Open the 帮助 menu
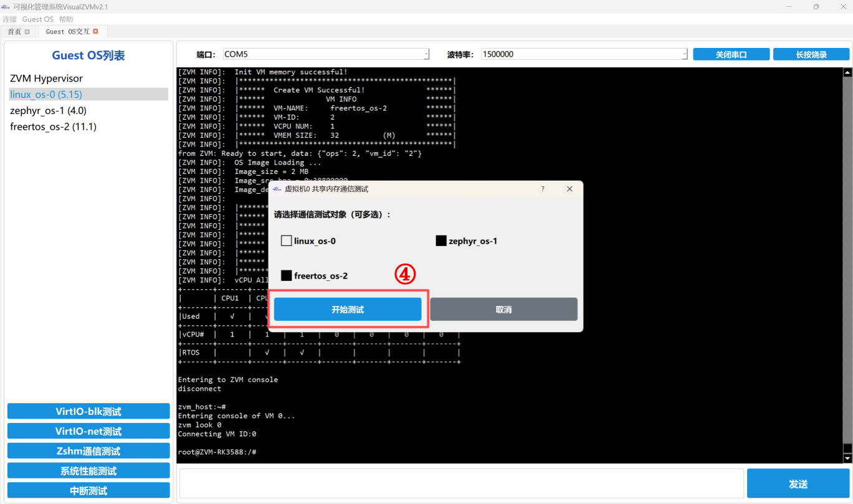This screenshot has height=504, width=853. [x=66, y=19]
